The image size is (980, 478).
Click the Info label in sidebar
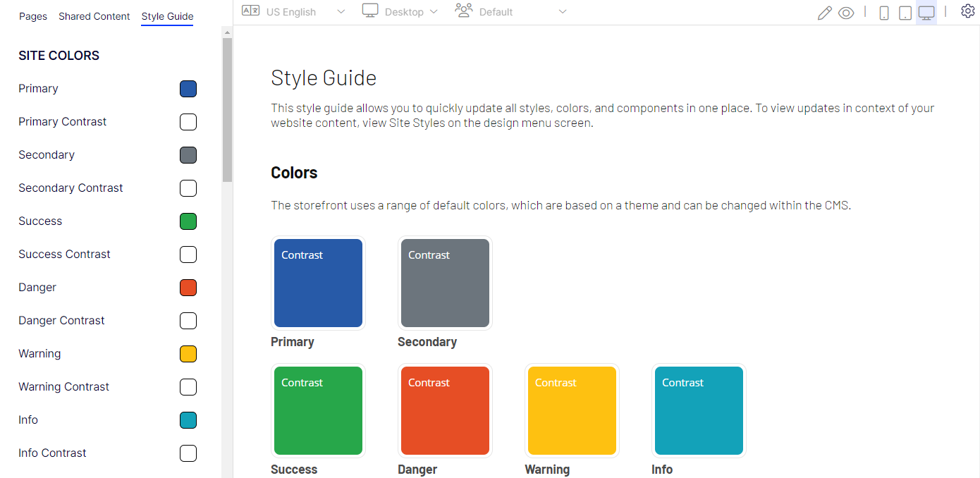28,419
